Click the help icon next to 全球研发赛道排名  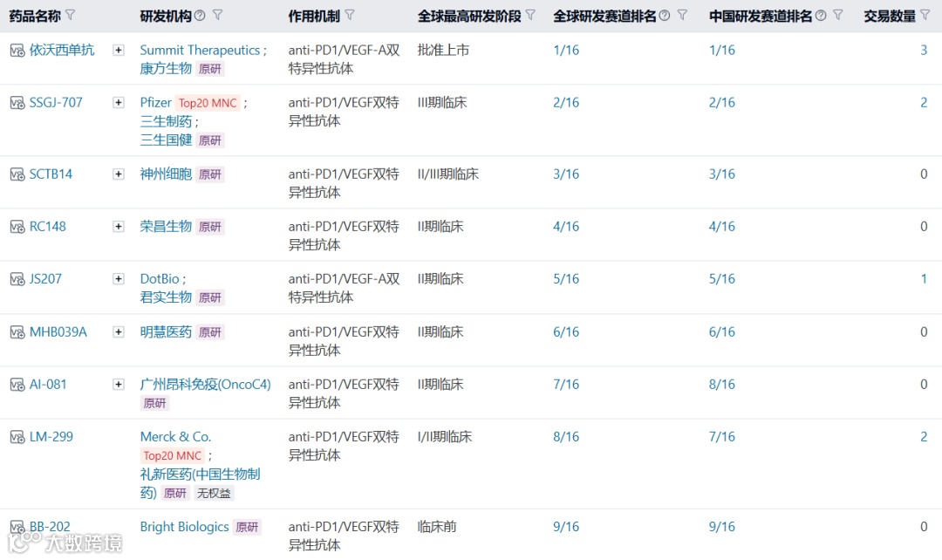[x=664, y=15]
